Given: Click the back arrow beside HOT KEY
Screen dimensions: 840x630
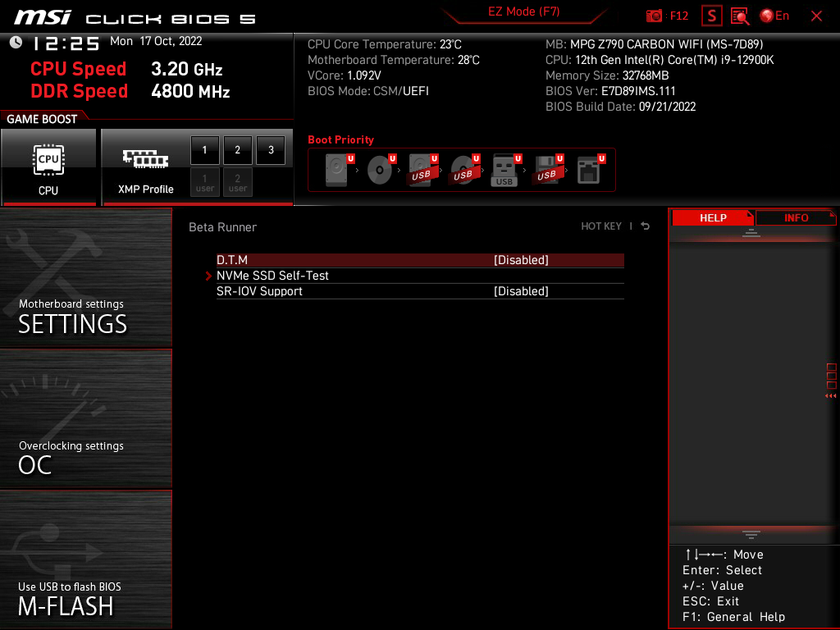Looking at the screenshot, I should 646,226.
